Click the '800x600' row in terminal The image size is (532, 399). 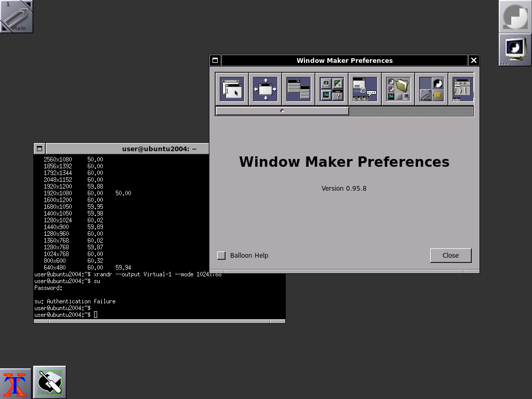click(x=74, y=261)
